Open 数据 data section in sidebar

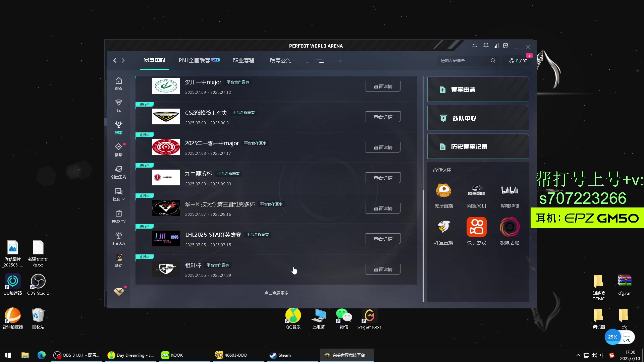(119, 150)
